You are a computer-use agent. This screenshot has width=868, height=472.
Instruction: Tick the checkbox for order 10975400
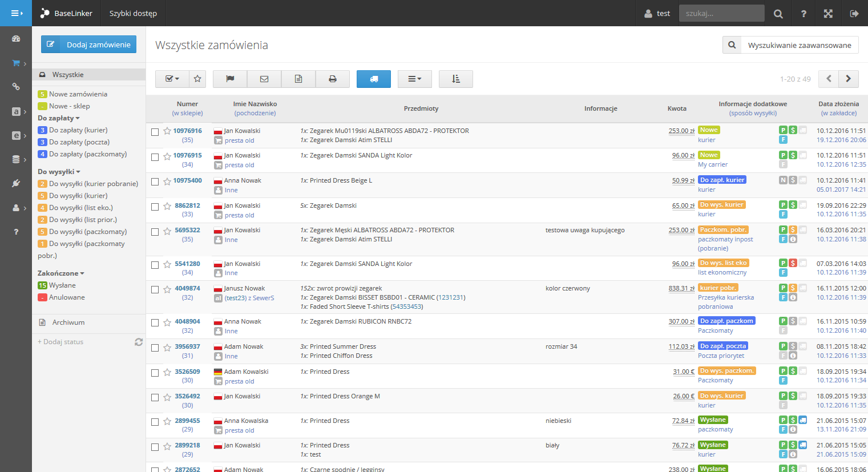[x=155, y=181]
